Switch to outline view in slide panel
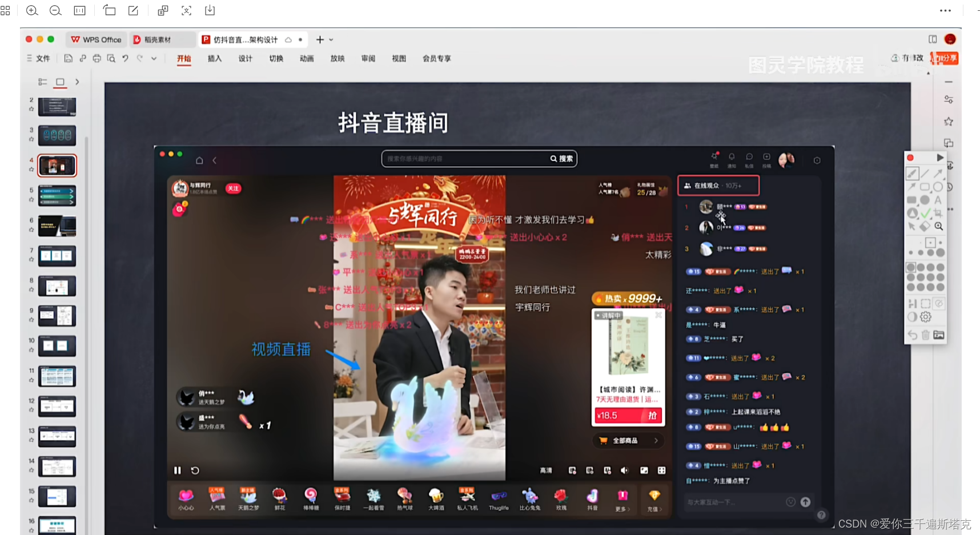980x535 pixels. point(42,82)
